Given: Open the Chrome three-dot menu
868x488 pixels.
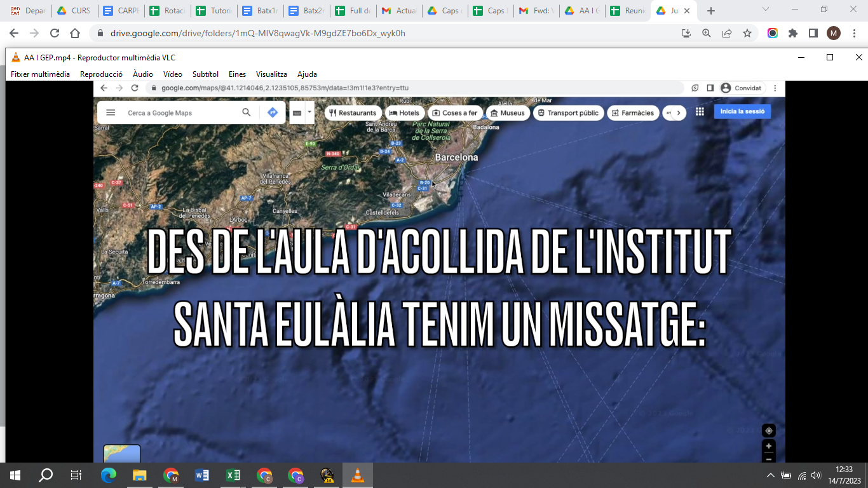Looking at the screenshot, I should pyautogui.click(x=853, y=33).
